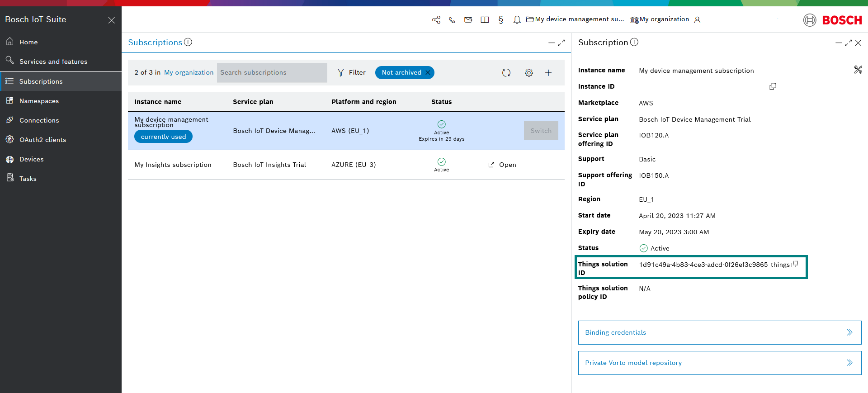This screenshot has width=868, height=393.
Task: Sort by Service plan column header
Action: pos(253,102)
